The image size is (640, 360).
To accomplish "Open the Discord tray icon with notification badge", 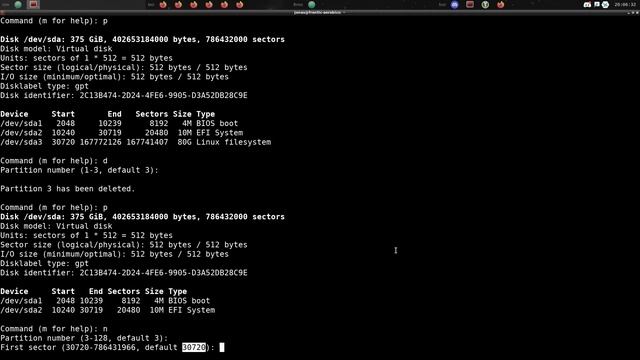I will click(x=587, y=4).
